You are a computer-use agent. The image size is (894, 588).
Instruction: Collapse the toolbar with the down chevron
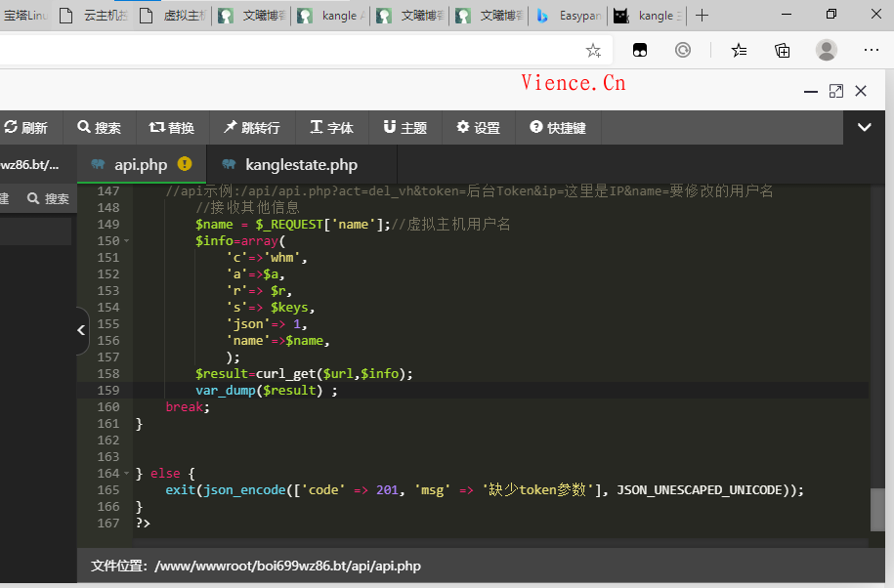coord(864,127)
